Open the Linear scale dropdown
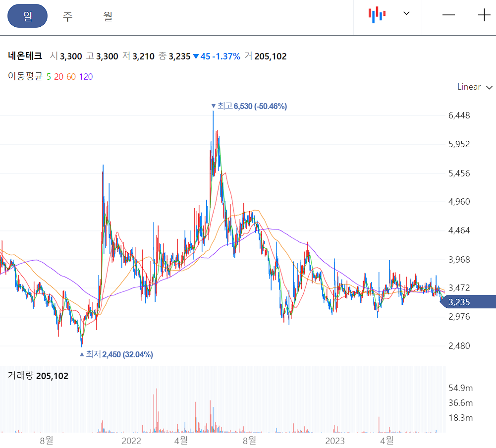The height and width of the screenshot is (448, 496). 468,87
